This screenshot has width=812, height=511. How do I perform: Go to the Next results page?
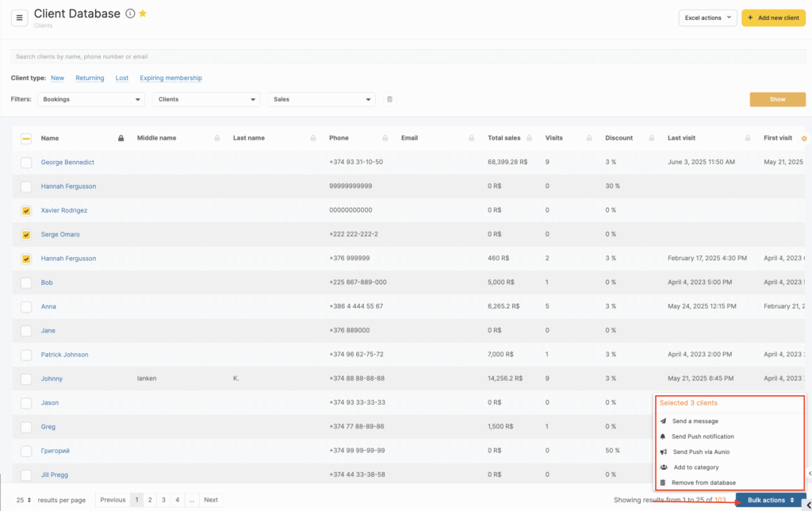click(x=211, y=500)
